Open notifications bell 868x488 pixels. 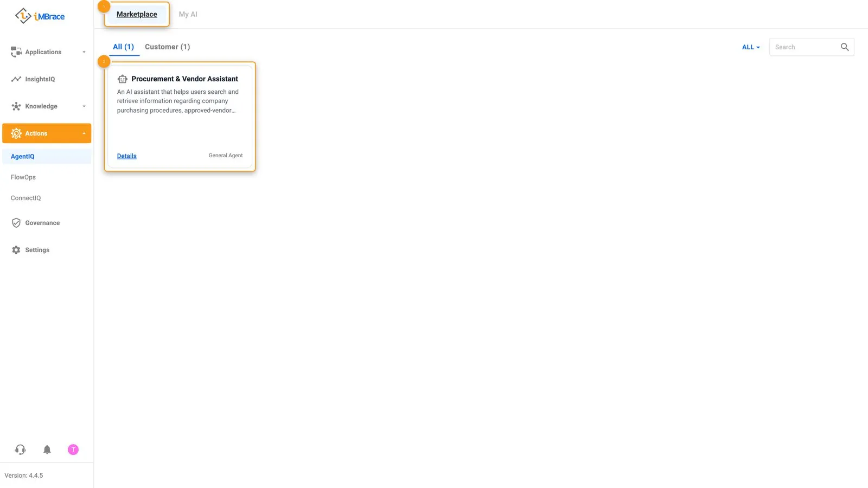click(47, 450)
